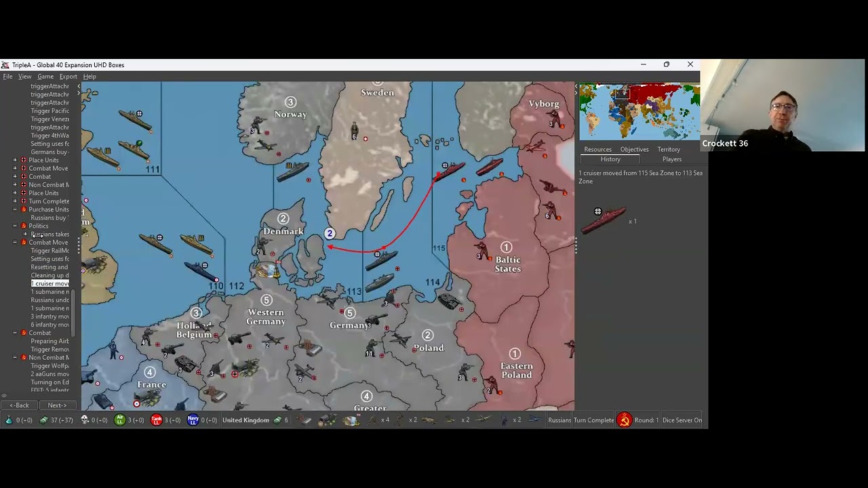Select the Soviet cruiser at the red arrow's start
868x488 pixels.
(450, 171)
